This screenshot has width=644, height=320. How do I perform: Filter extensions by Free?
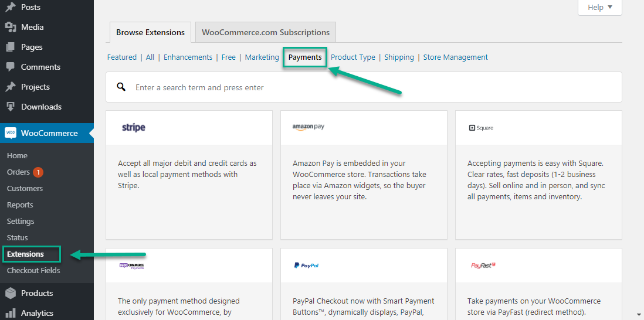pos(228,57)
